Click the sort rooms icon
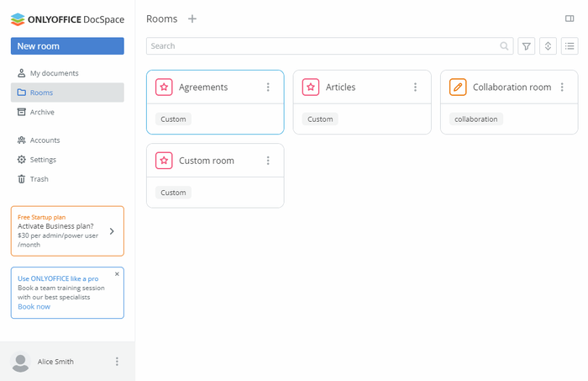This screenshot has height=381, width=588. pos(549,46)
